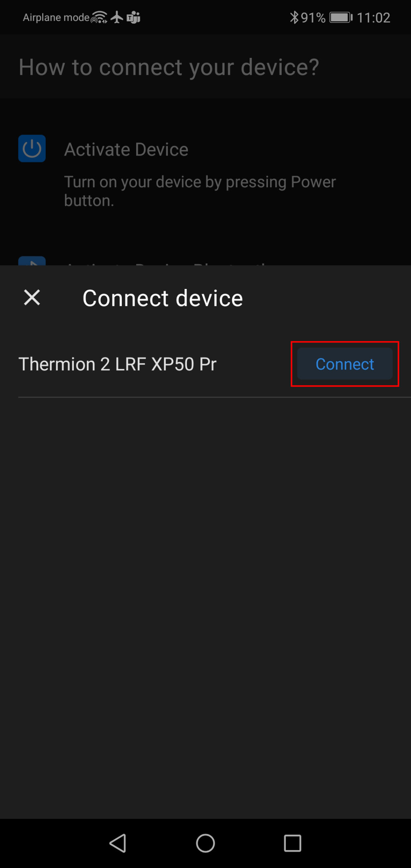This screenshot has height=868, width=411.
Task: Close the Connect device sheet
Action: tap(32, 298)
